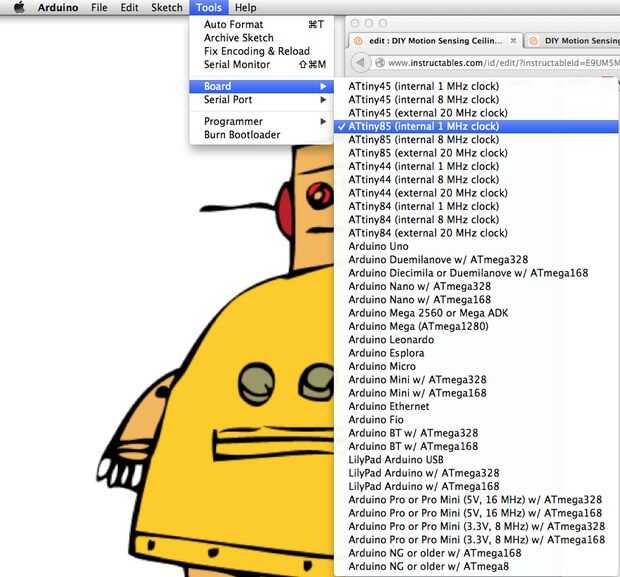The image size is (620, 577).
Task: Choose Burn Bootloader
Action: tap(261, 135)
